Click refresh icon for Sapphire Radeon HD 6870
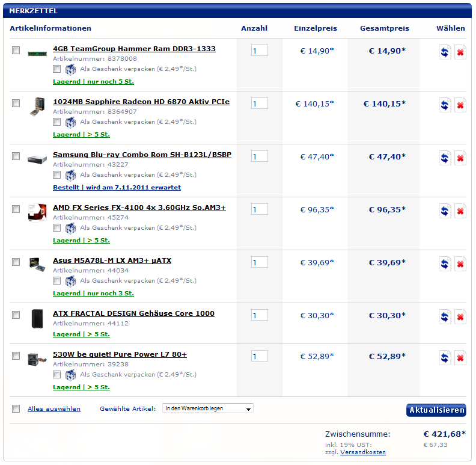The height and width of the screenshot is (465, 476). point(445,105)
